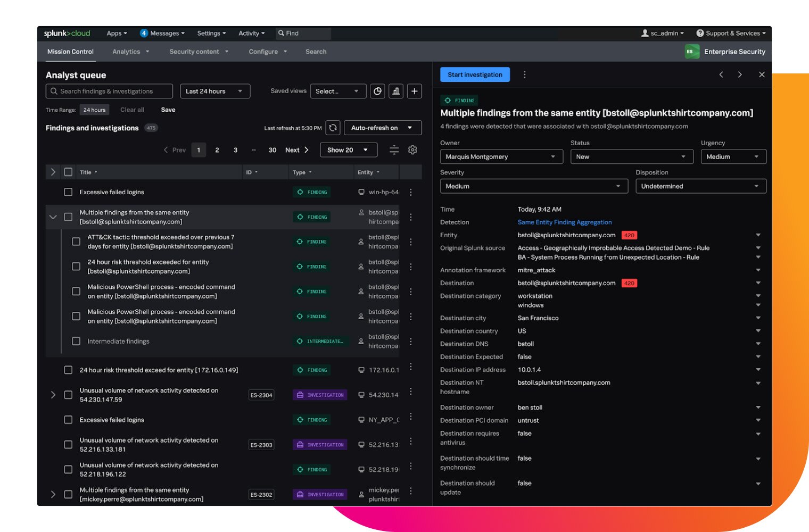Image resolution: width=809 pixels, height=532 pixels.
Task: Open the chart view icon in the queue toolbar
Action: click(x=396, y=91)
